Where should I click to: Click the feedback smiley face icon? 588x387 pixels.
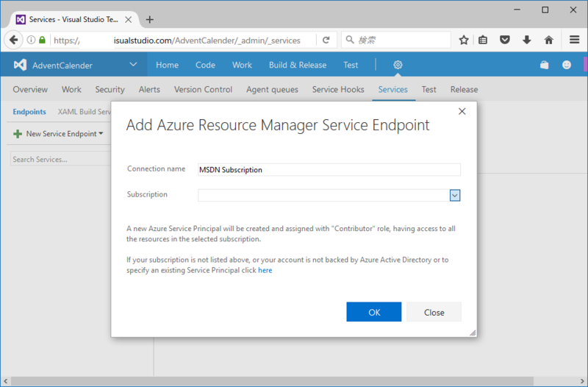(x=567, y=65)
